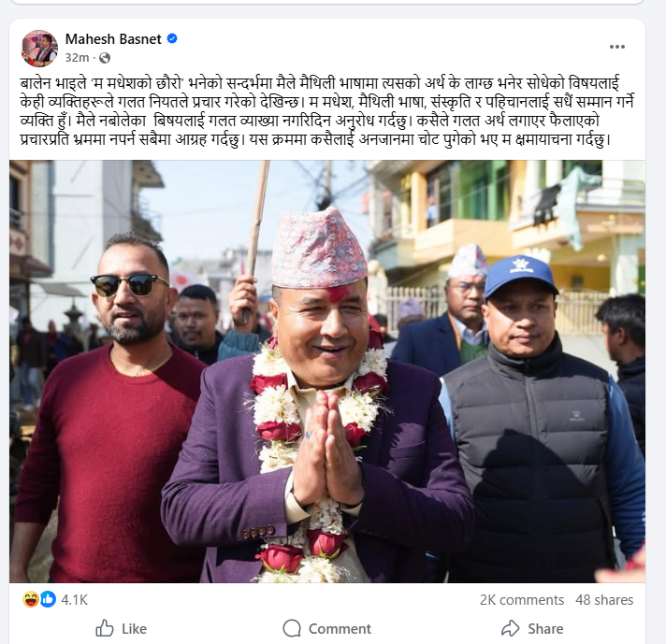Click the Haha laughing emoji reaction icon
Image resolution: width=666 pixels, height=644 pixels.
30,599
